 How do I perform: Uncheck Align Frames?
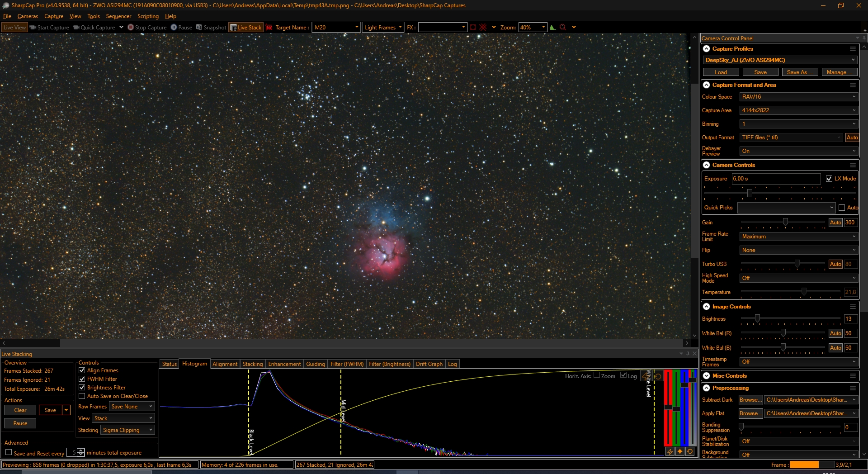click(82, 370)
